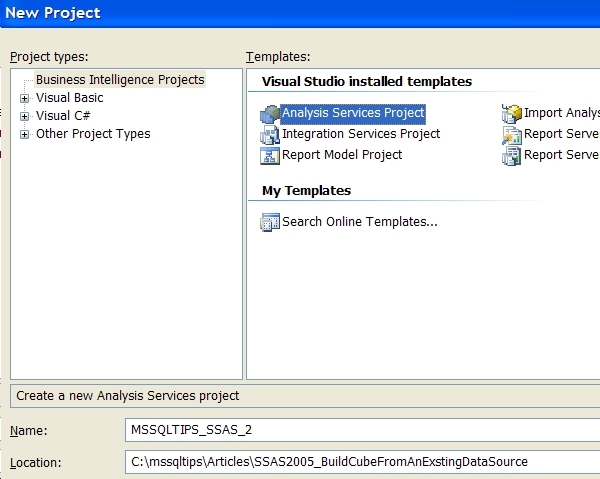Click the Import Analysis template label
Screen dimensions: 600x479
coord(562,113)
